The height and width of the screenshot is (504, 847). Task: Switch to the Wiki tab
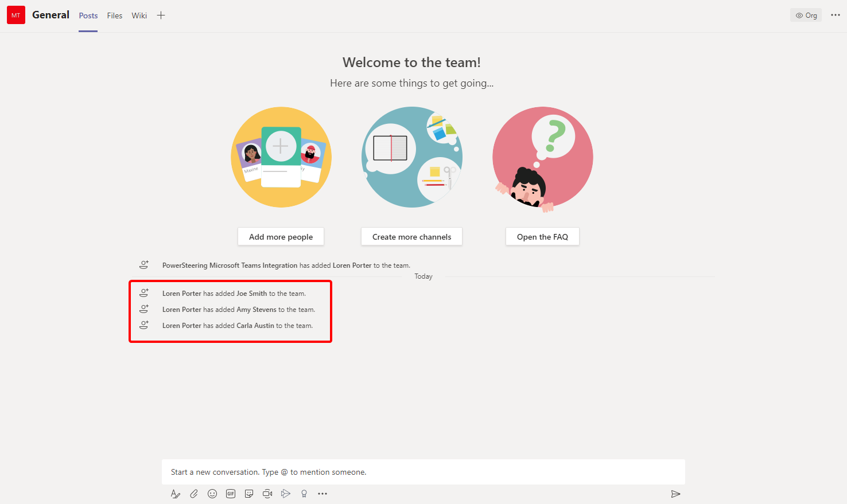[x=139, y=15]
